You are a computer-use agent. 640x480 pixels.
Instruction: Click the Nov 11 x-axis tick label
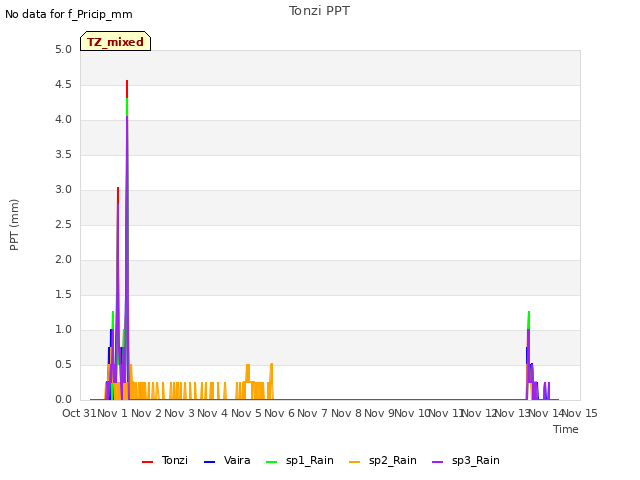point(446,413)
